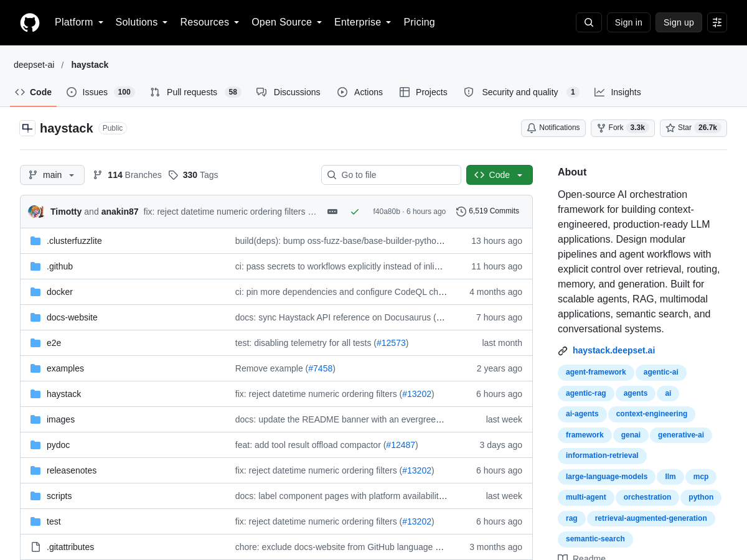Open the 6,519 Commits history

(x=487, y=212)
